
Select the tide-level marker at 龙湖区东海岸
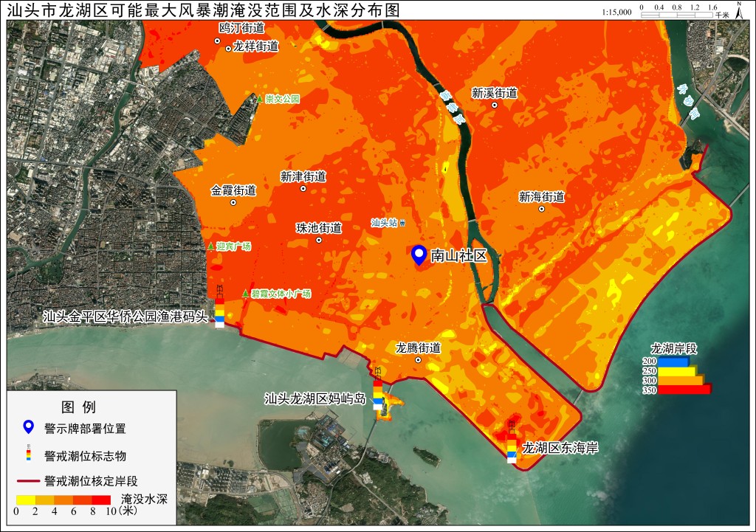click(512, 442)
